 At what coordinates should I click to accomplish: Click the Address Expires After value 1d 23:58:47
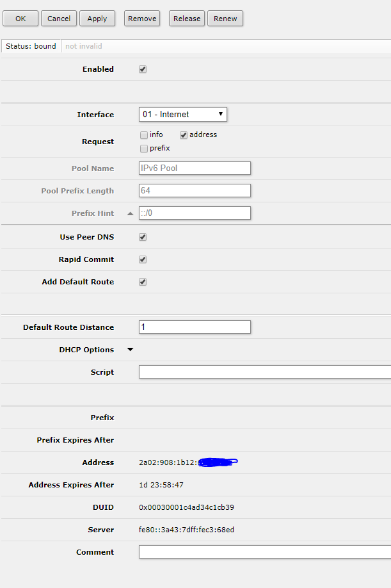pyautogui.click(x=161, y=485)
